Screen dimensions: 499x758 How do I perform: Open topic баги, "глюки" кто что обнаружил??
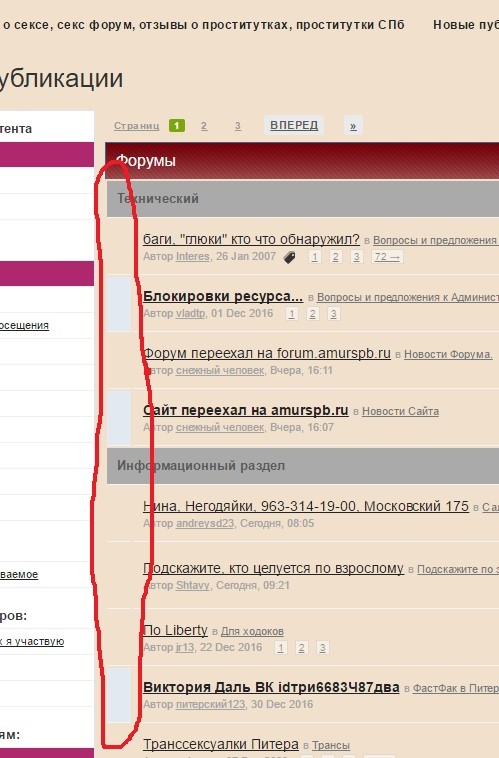pos(251,239)
